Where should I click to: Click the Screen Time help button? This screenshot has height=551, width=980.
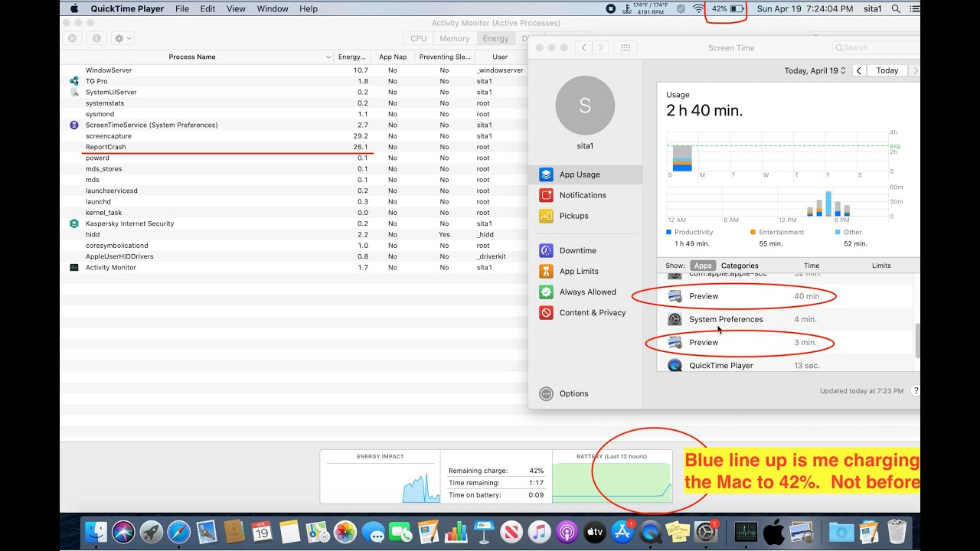tap(916, 390)
